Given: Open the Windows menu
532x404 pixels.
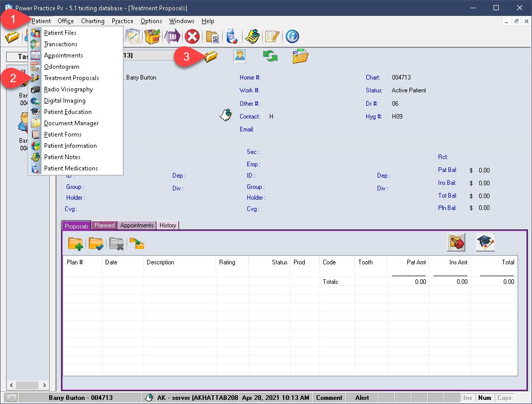Looking at the screenshot, I should tap(182, 21).
